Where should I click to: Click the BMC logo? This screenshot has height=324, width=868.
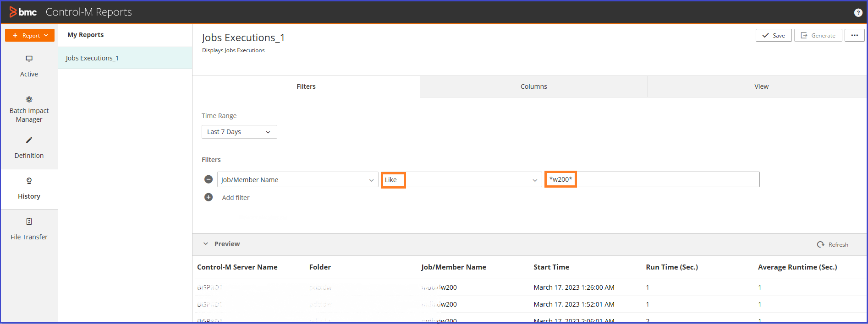tap(23, 12)
